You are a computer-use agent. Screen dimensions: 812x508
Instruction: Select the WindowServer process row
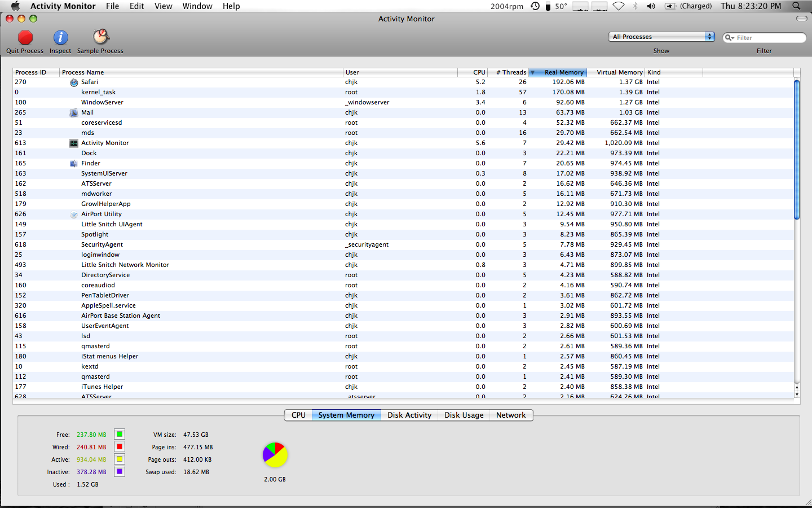403,103
